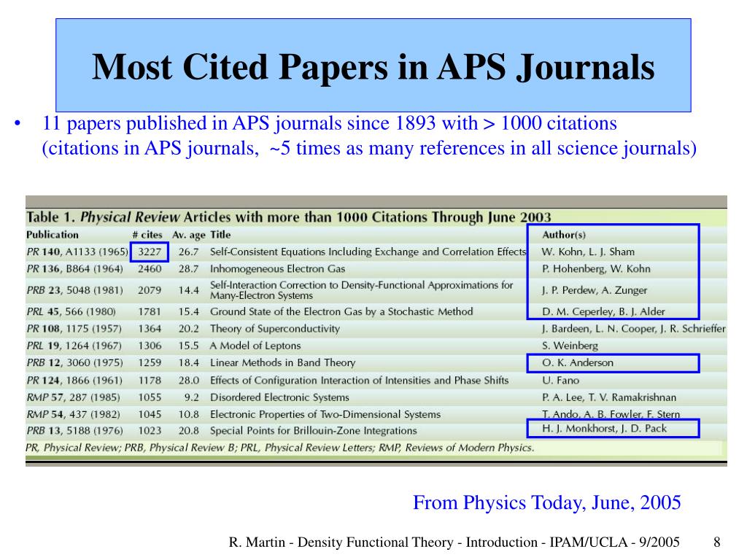
Task: Click author 'O. K. Anderson'
Action: click(578, 363)
